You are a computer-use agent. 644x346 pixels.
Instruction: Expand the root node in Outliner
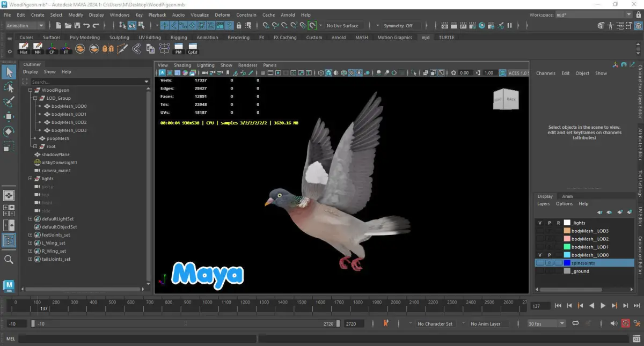tap(35, 146)
